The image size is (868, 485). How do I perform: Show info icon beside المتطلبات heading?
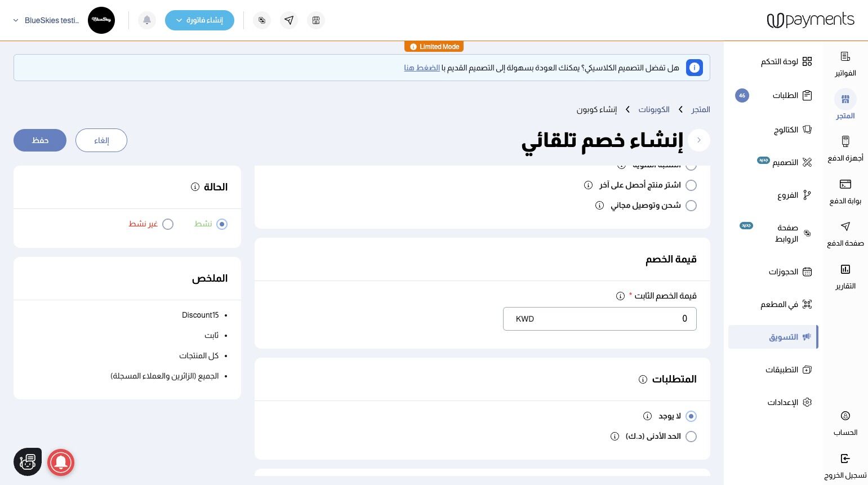point(643,379)
